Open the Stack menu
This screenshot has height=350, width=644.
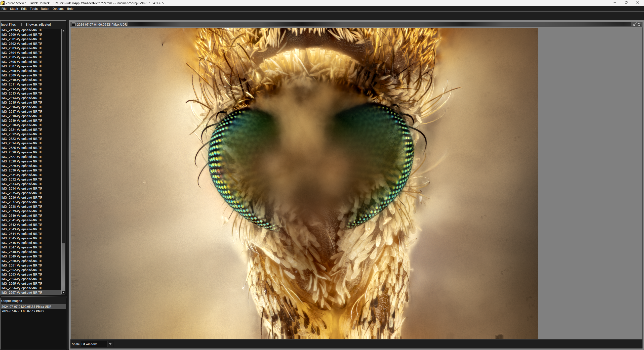pos(14,9)
